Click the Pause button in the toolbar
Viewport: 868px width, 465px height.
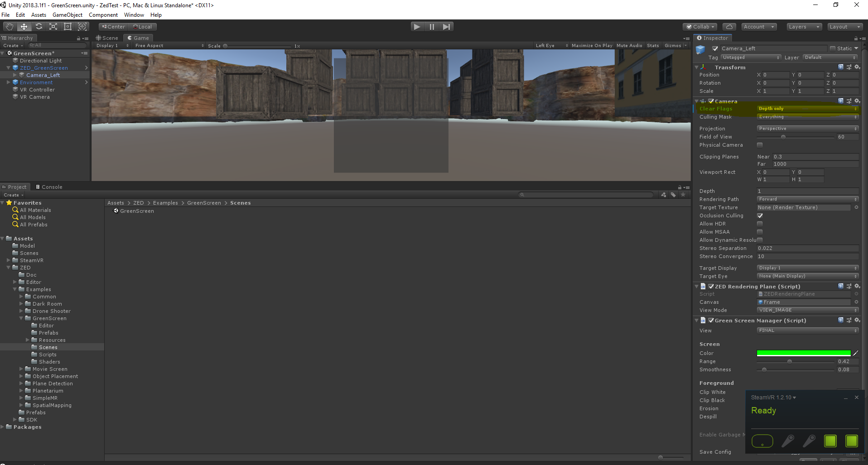point(431,26)
